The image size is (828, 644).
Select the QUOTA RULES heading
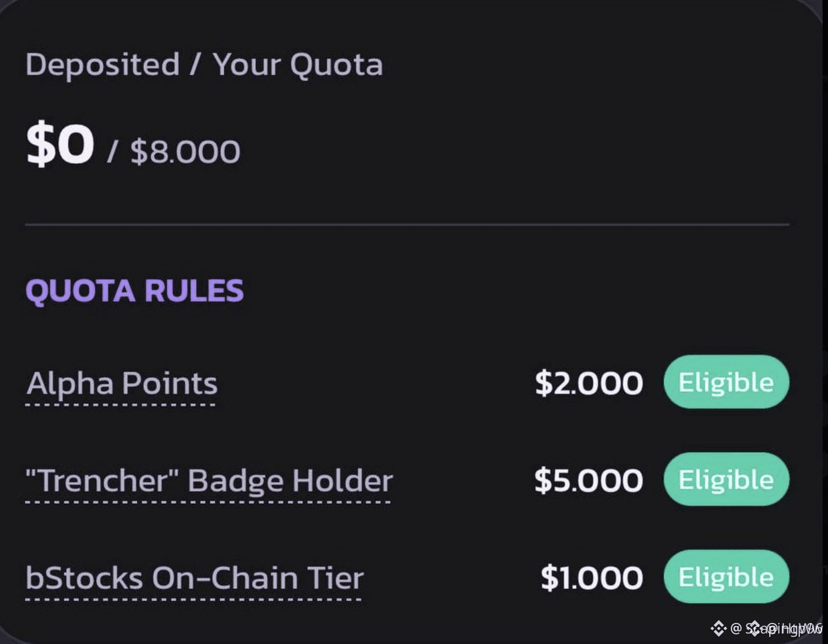pyautogui.click(x=134, y=291)
